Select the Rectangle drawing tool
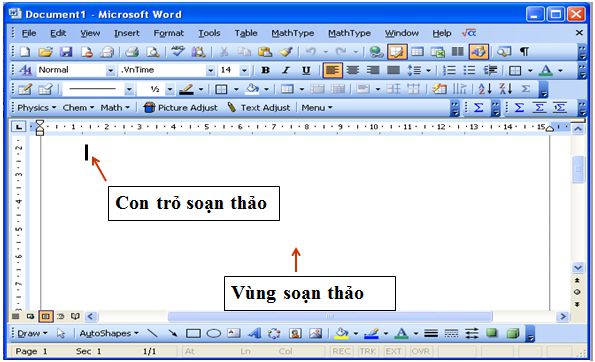The width and height of the screenshot is (595, 362). pos(193,334)
